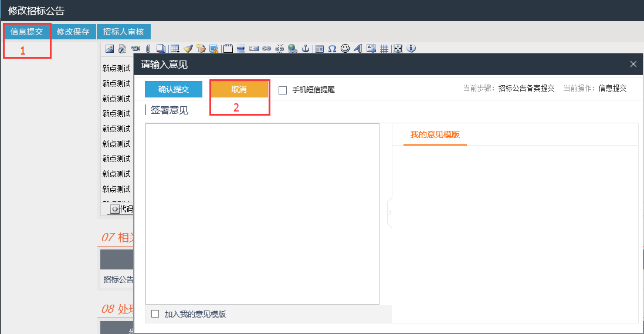Click the Omega special character icon
Screen dimensions: 644x334
tap(332, 49)
